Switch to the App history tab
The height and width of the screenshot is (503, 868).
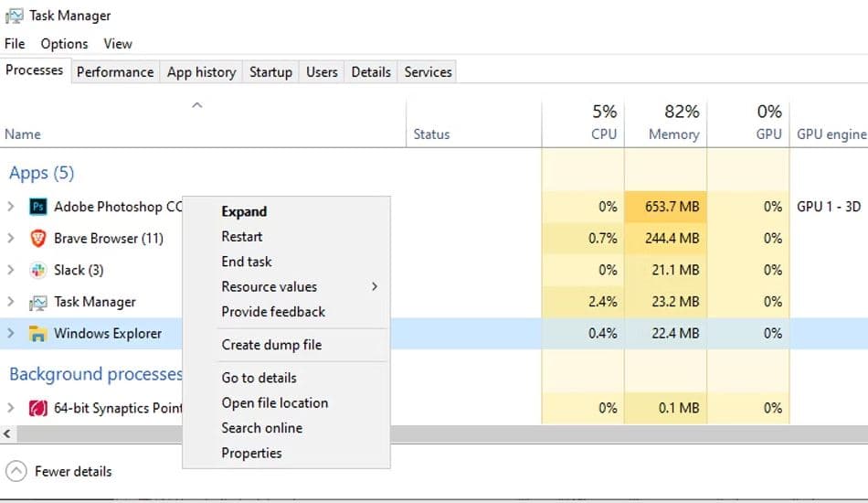(x=202, y=72)
